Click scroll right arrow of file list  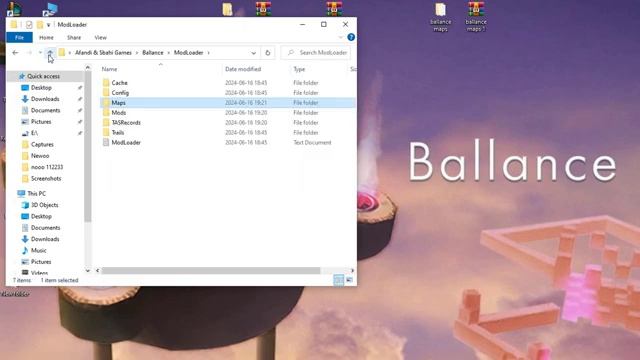[x=352, y=270]
